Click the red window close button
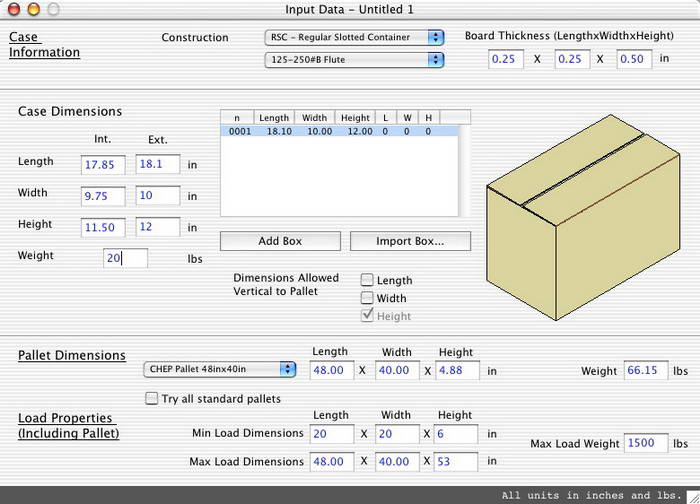Screen dimensions: 700x504 pyautogui.click(x=14, y=9)
